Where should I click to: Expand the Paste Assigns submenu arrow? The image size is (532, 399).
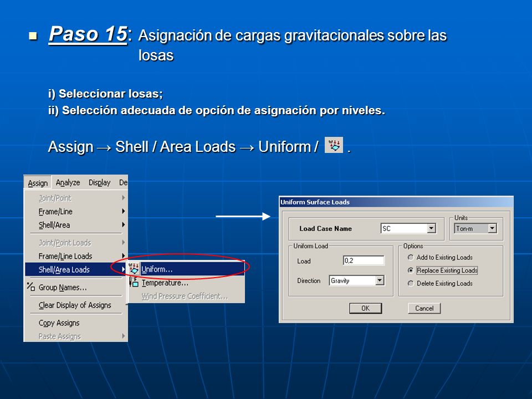[x=124, y=336]
